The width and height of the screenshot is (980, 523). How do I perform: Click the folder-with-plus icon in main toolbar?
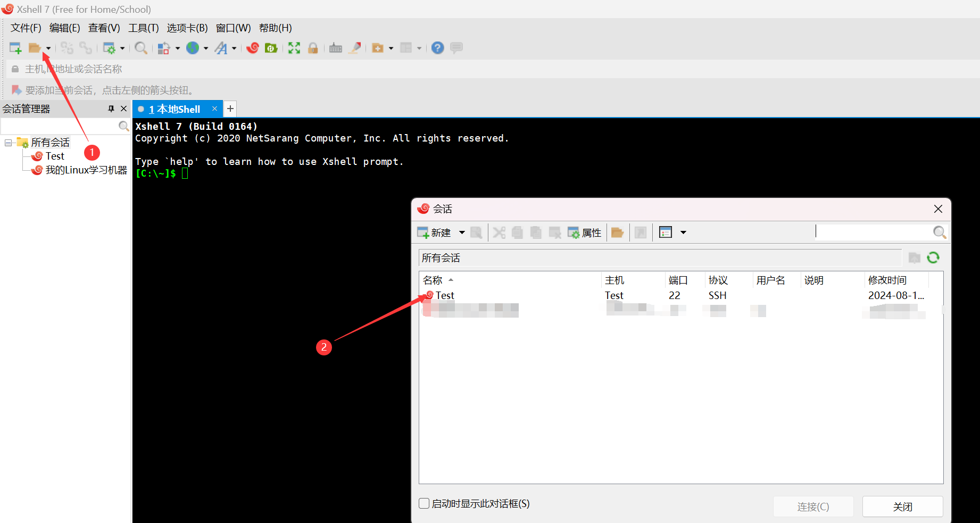pyautogui.click(x=378, y=48)
